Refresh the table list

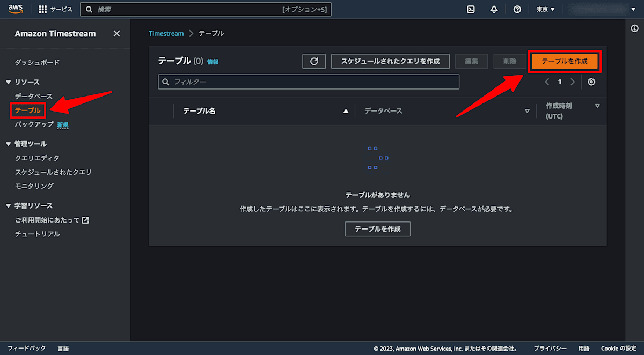pos(314,61)
